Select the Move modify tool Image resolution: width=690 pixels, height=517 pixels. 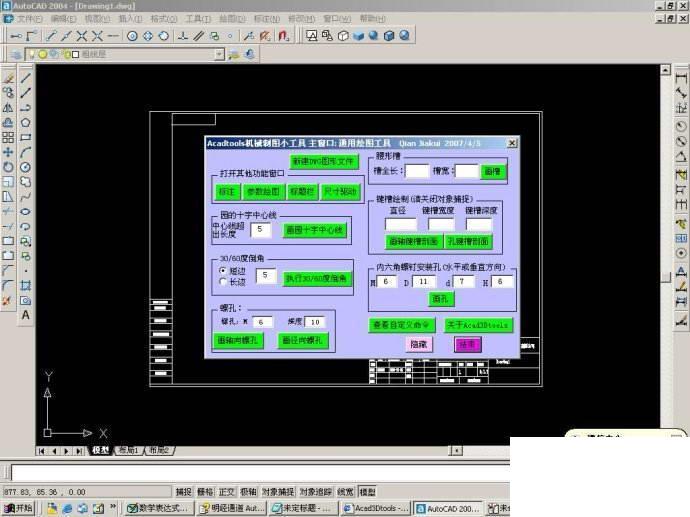point(8,152)
